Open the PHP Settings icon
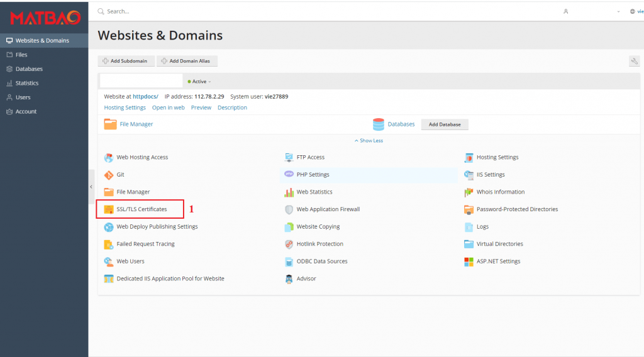644x357 pixels. click(x=289, y=175)
